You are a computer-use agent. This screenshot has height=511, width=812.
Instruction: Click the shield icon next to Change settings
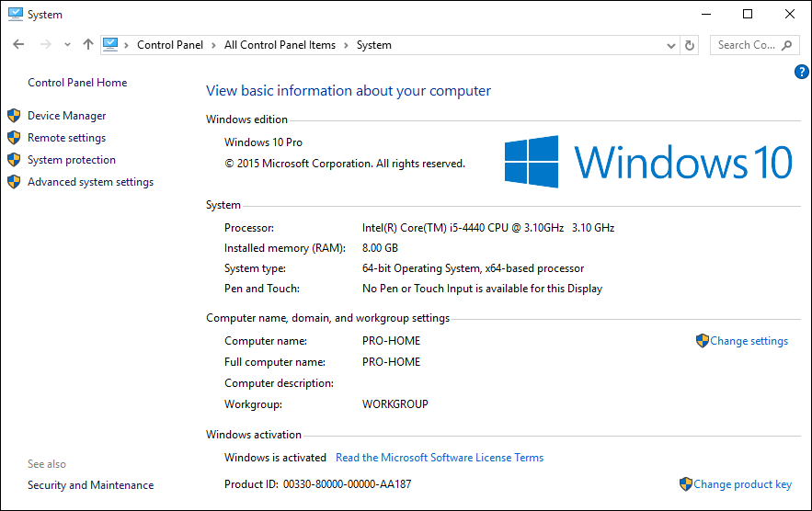[702, 341]
